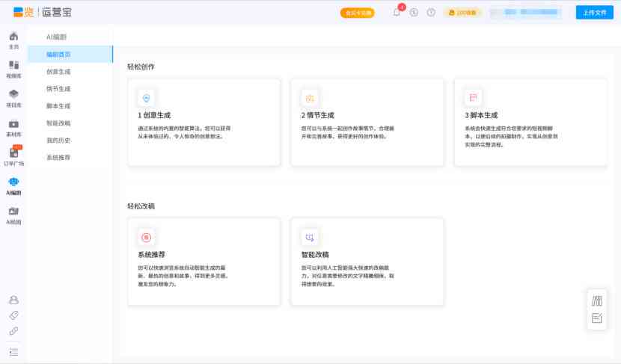This screenshot has width=621, height=364.
Task: Open the blurred account name in header
Action: click(x=525, y=13)
